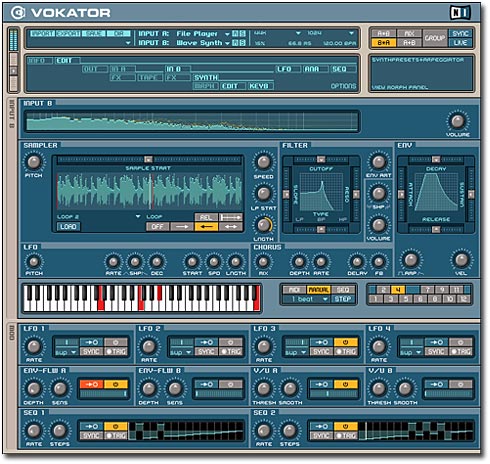Click the LFO DEC knob
The width and height of the screenshot is (490, 464).
156,262
